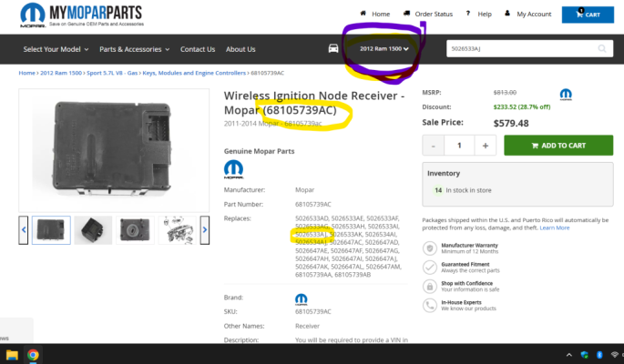
Task: Click the 14 in stock badge
Action: 438,190
